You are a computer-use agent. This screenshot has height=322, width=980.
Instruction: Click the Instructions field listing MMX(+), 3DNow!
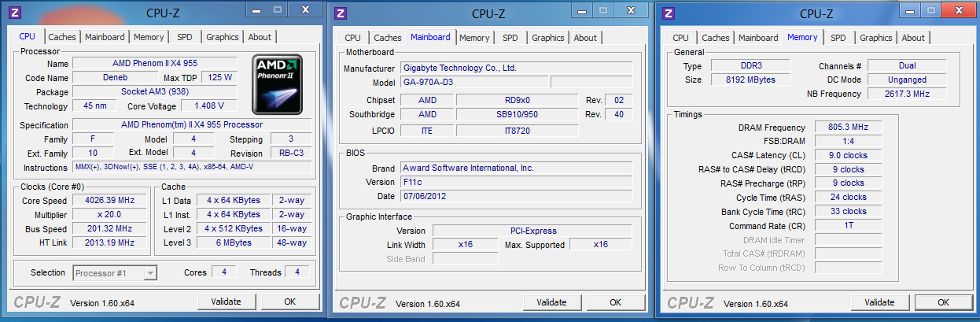tap(192, 167)
